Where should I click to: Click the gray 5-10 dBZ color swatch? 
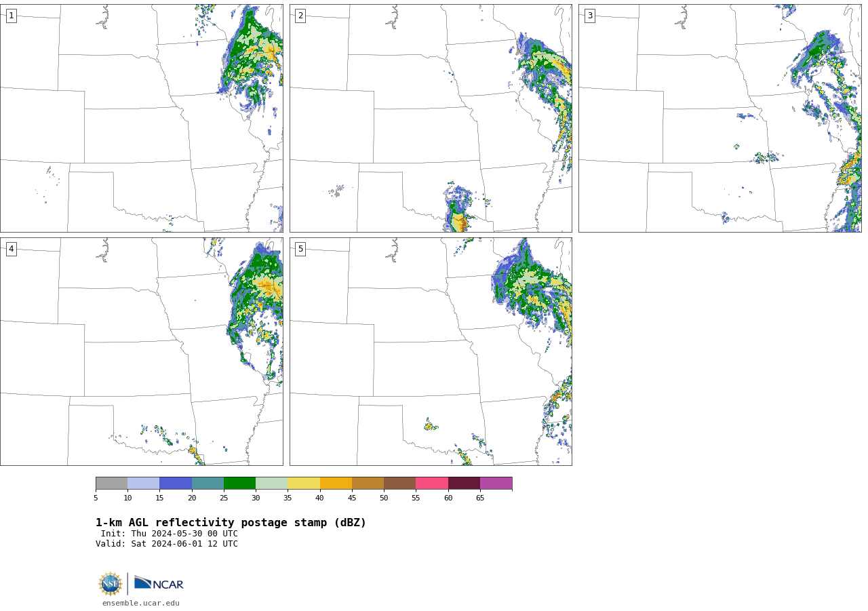[x=111, y=484]
